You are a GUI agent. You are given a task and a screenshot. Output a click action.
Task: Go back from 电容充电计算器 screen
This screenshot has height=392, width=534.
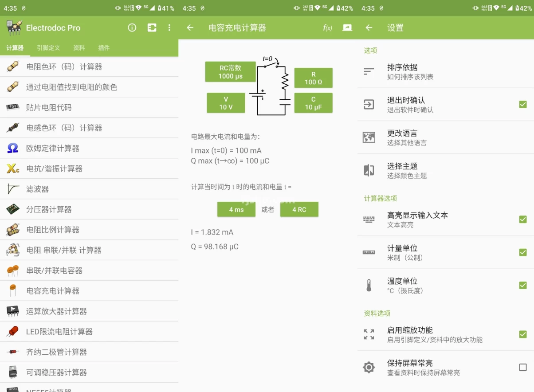click(x=190, y=27)
